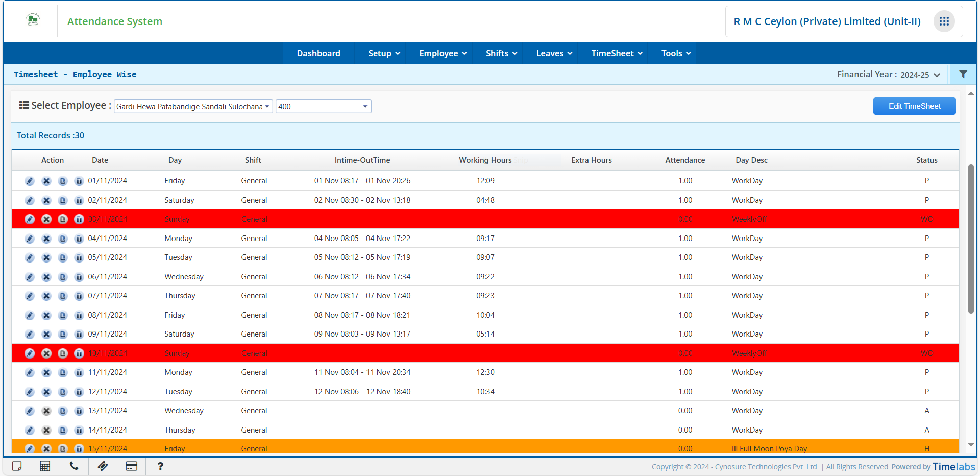Select the working hours value 12:30
This screenshot has width=980, height=476.
(x=485, y=372)
